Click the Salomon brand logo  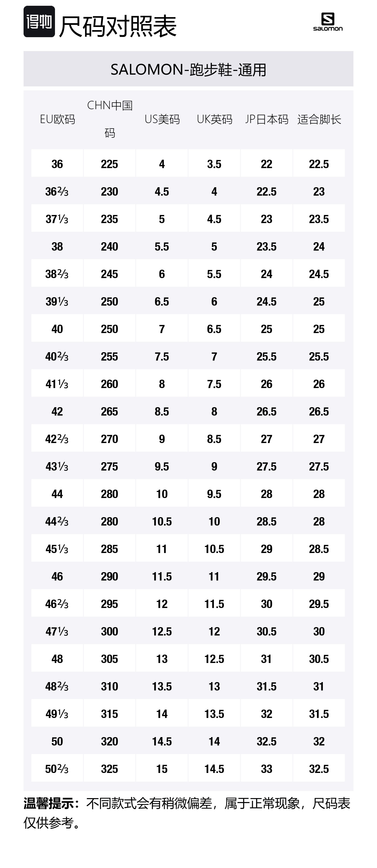pos(328,22)
